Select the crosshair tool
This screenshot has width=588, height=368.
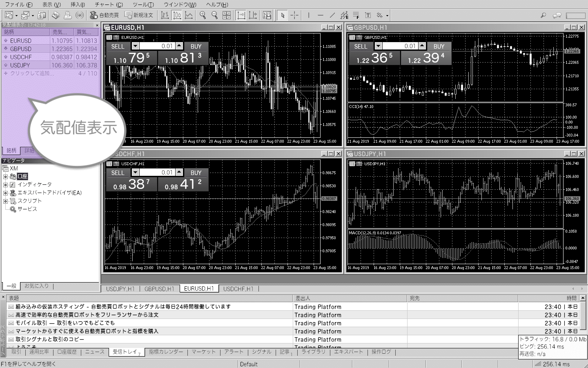pyautogui.click(x=294, y=15)
